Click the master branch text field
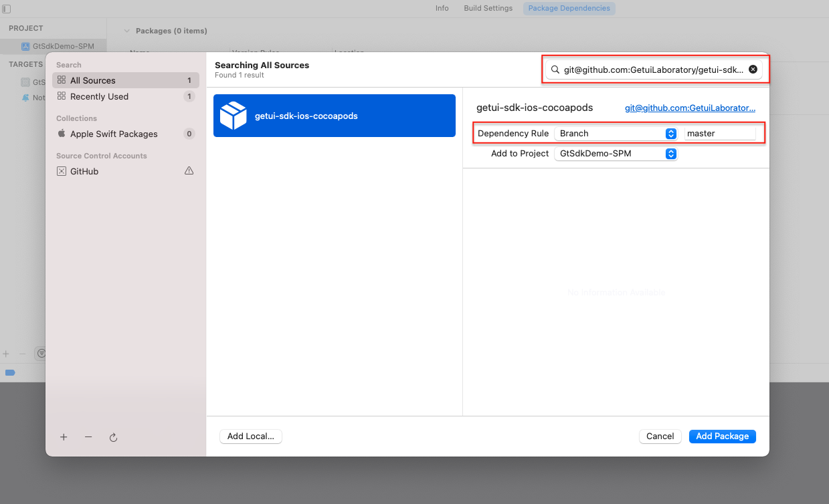The width and height of the screenshot is (829, 504). (720, 134)
